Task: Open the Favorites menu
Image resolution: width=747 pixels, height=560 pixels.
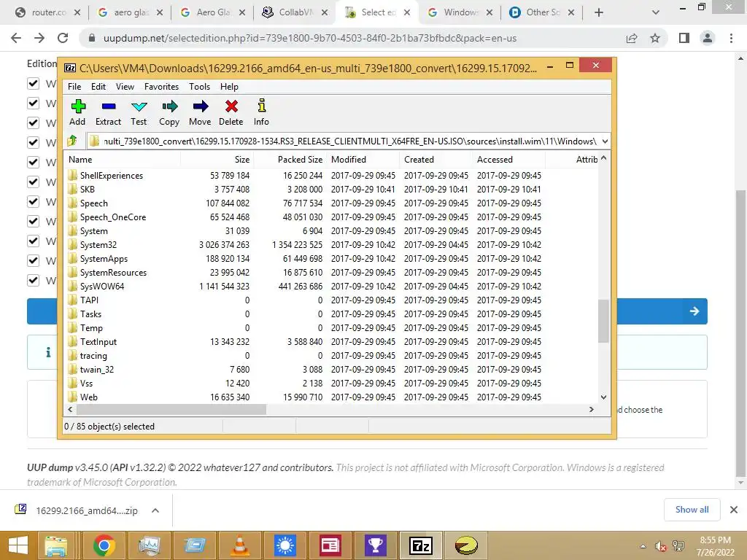Action: coord(161,87)
